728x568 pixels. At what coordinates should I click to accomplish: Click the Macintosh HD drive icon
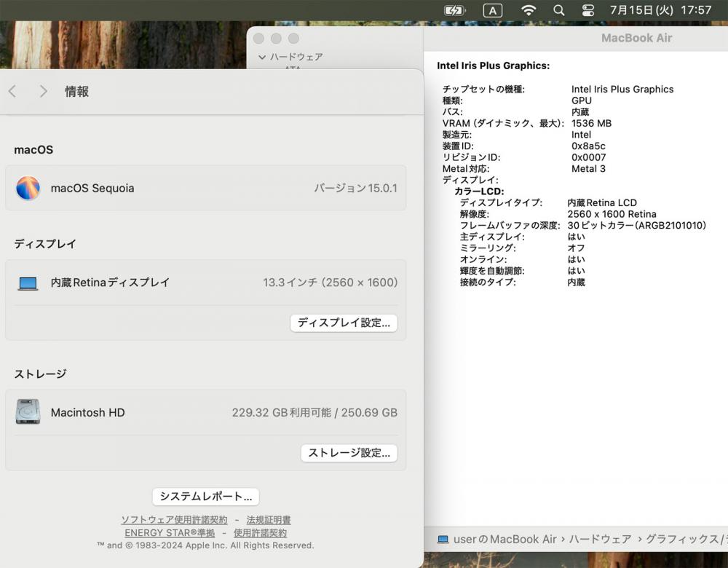pos(28,412)
